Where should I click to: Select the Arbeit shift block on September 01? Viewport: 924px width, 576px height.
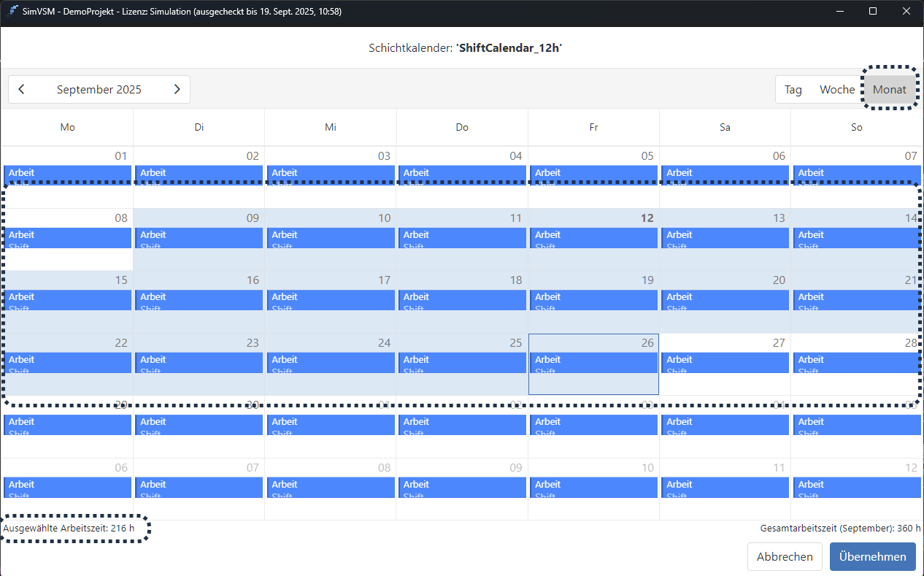(x=67, y=175)
